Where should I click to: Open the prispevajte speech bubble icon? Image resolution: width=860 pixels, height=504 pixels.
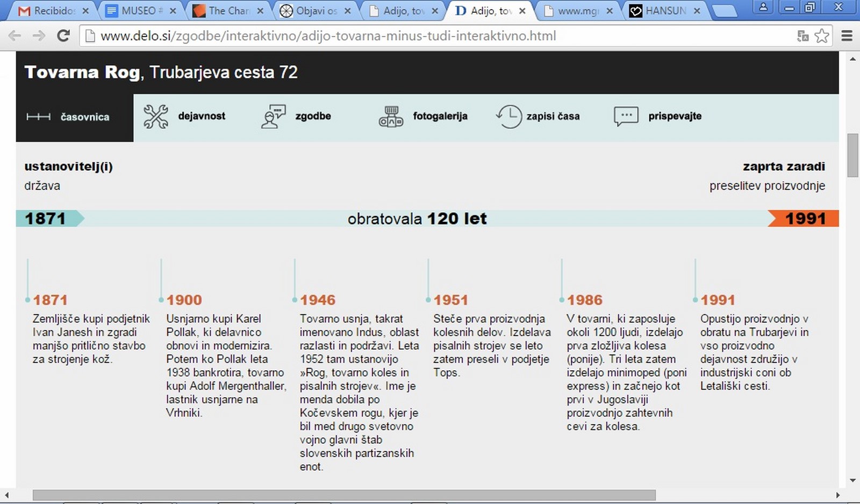626,117
